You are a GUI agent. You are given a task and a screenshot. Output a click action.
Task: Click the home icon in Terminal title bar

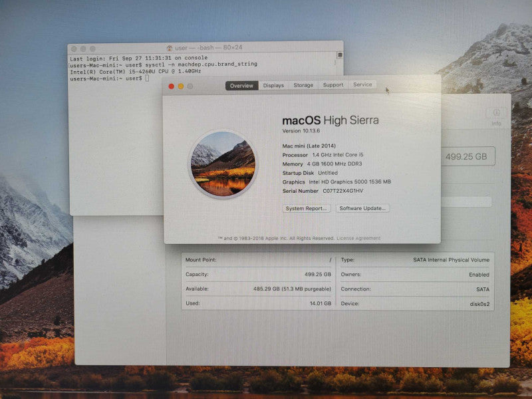(x=170, y=48)
